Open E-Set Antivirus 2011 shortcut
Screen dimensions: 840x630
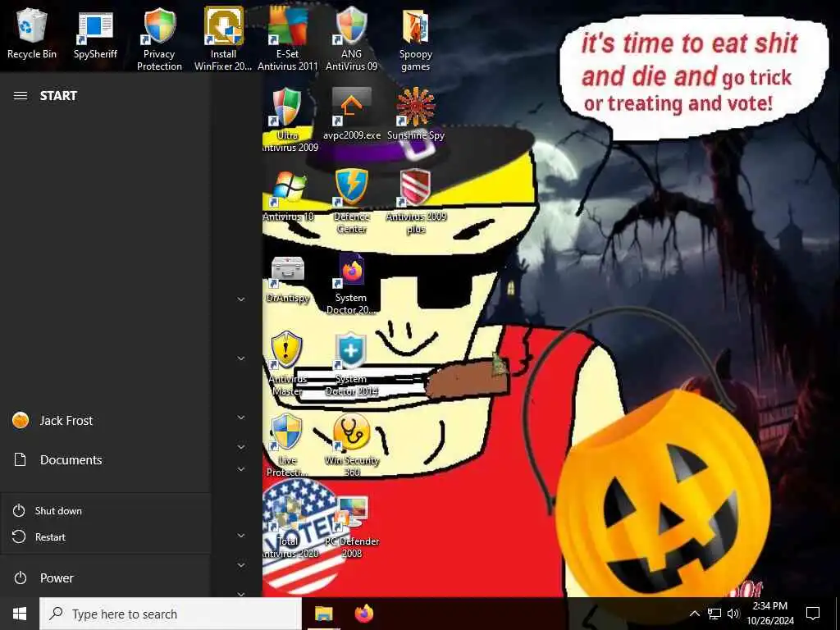coord(288,39)
